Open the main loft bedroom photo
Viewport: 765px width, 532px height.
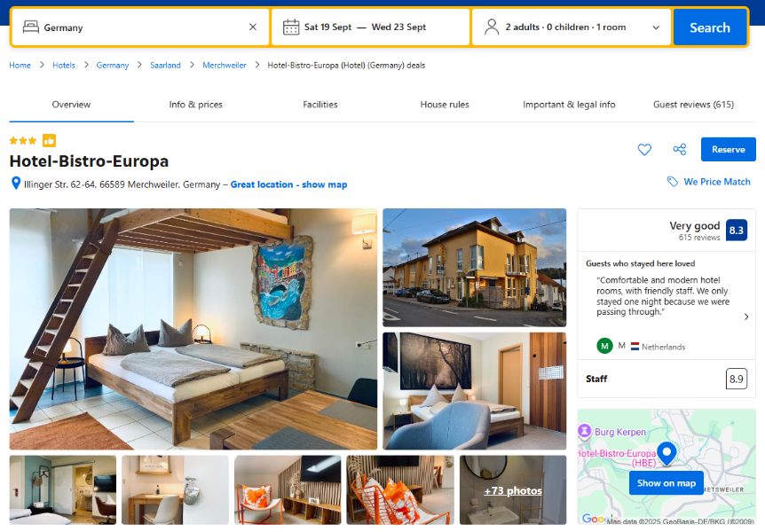(193, 329)
